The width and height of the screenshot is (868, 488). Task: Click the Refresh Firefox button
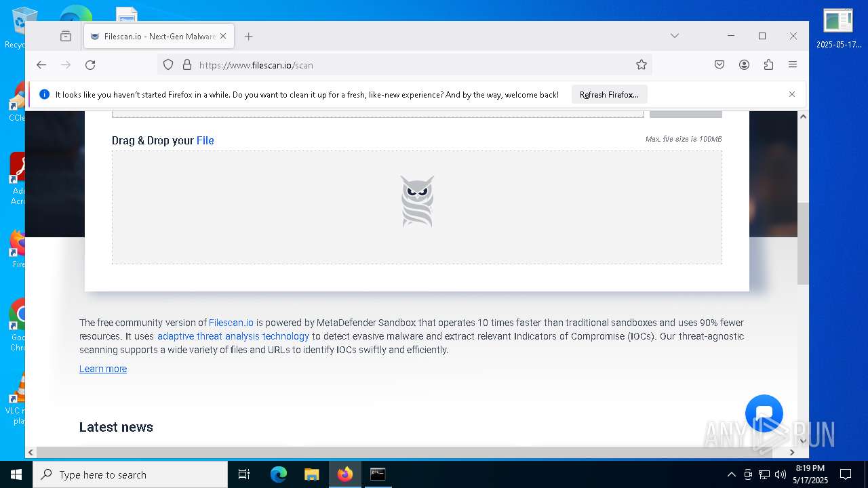click(609, 95)
